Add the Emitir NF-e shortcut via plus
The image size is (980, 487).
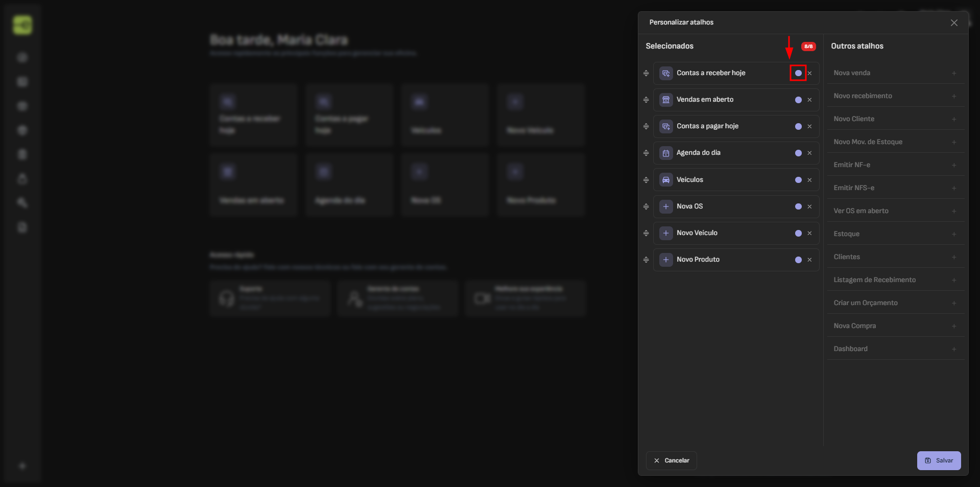(x=953, y=165)
